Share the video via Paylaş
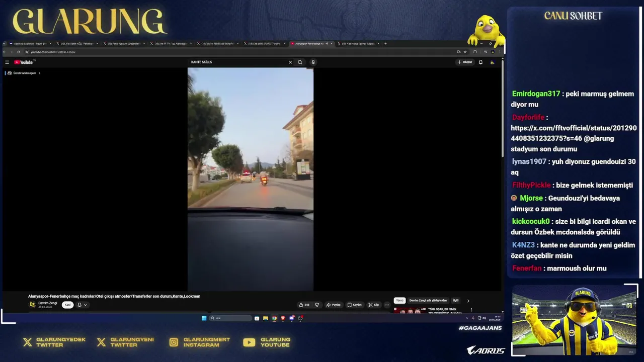 point(334,305)
